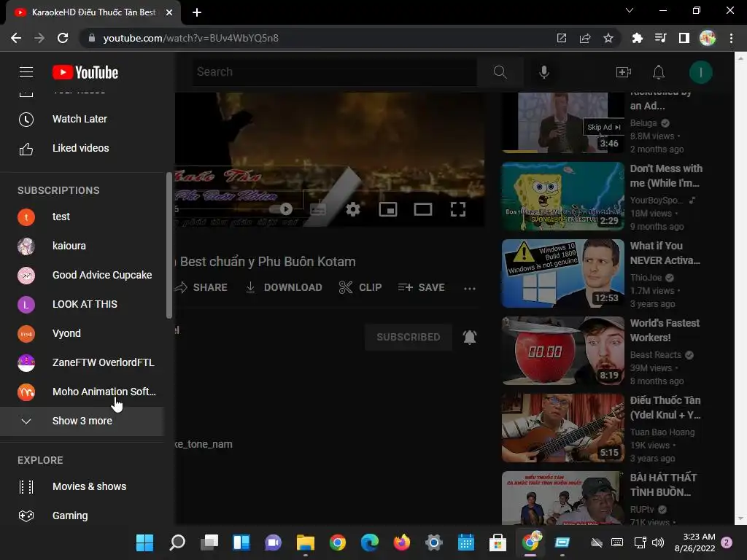Viewport: 747px width, 560px height.
Task: Click the search magnifier button
Action: coord(500,72)
